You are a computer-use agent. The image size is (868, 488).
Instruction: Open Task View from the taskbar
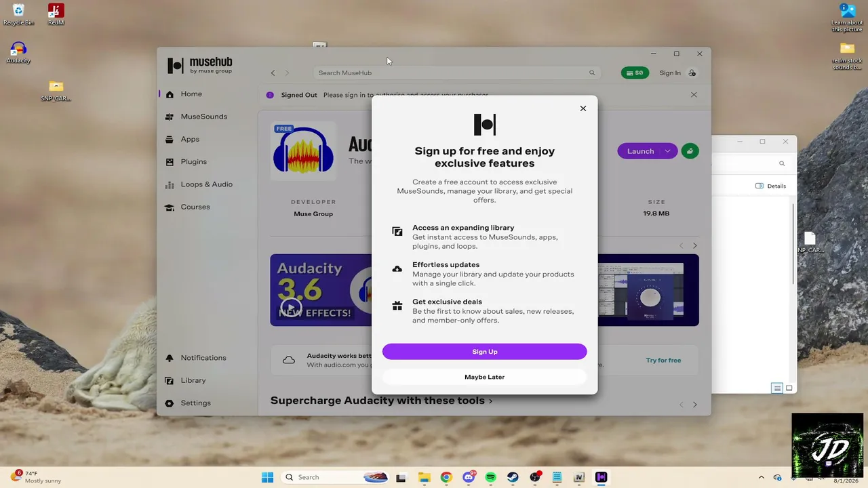401,478
